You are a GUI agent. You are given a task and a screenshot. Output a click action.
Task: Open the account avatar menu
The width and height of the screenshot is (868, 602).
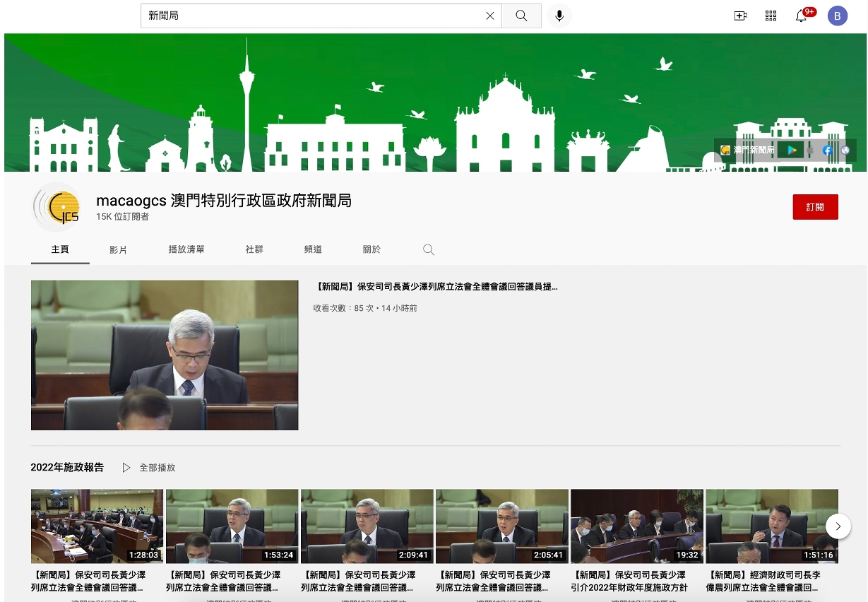pos(837,16)
